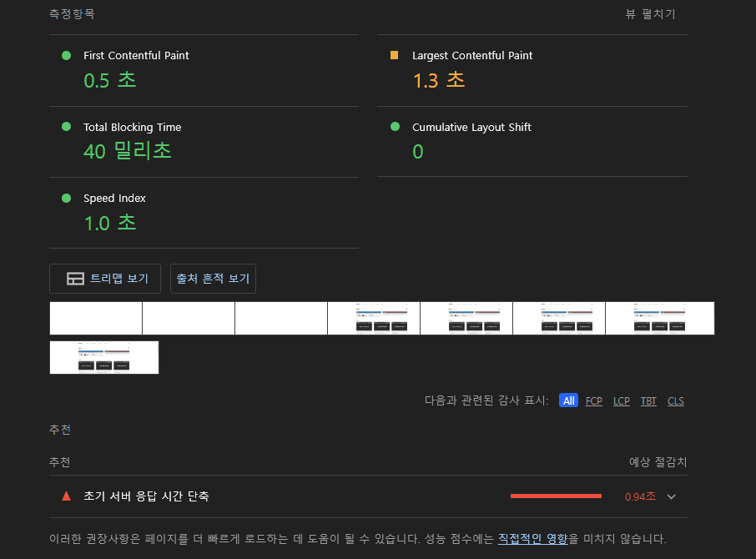The height and width of the screenshot is (559, 756).
Task: Click the green dot beside First Contentful Paint
Action: pos(66,56)
